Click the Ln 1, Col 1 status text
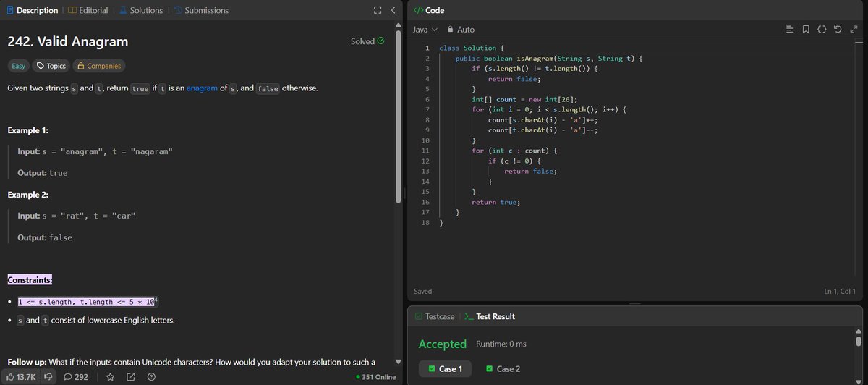The width and height of the screenshot is (868, 385). (x=839, y=292)
